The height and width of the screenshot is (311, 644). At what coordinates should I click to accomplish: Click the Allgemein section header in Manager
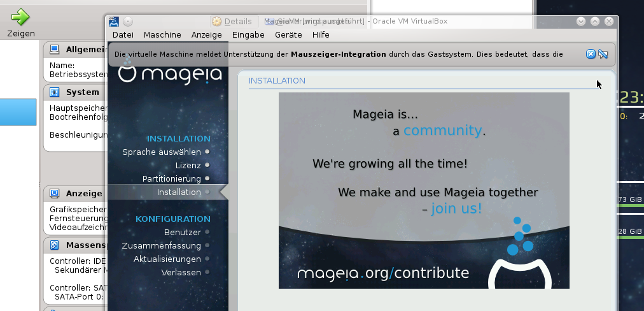pos(74,49)
